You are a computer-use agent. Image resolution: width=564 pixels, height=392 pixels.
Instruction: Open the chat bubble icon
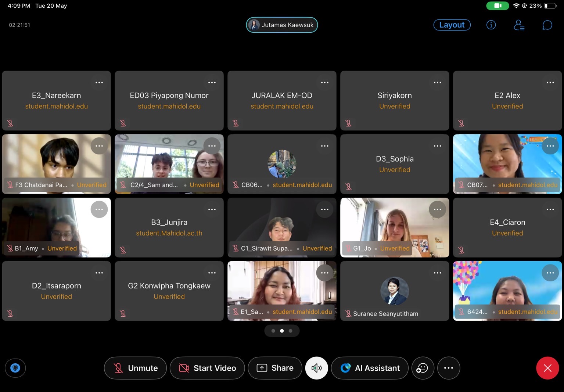547,25
